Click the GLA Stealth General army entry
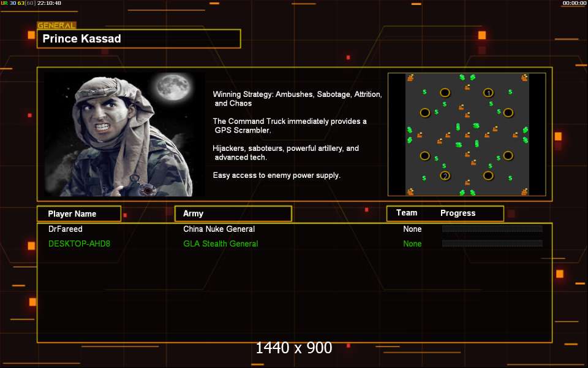 pos(221,243)
